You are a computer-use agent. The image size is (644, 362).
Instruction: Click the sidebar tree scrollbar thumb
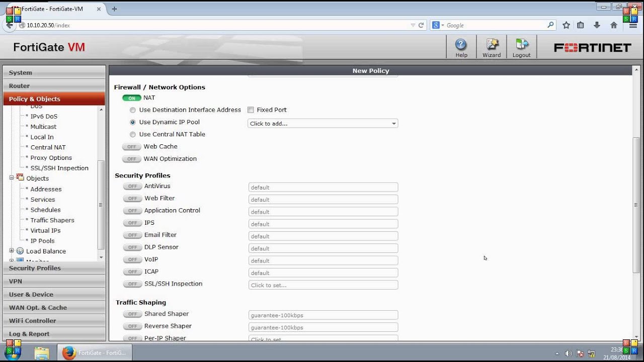pos(101,205)
